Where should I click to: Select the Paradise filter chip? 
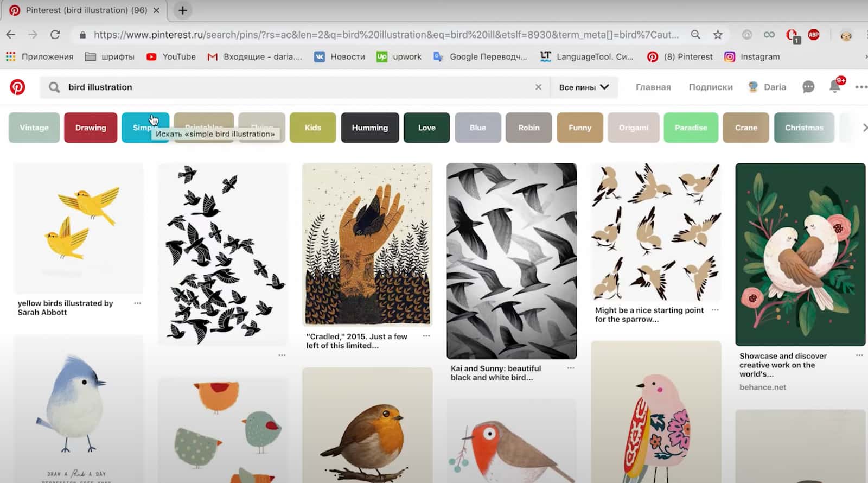pyautogui.click(x=691, y=128)
